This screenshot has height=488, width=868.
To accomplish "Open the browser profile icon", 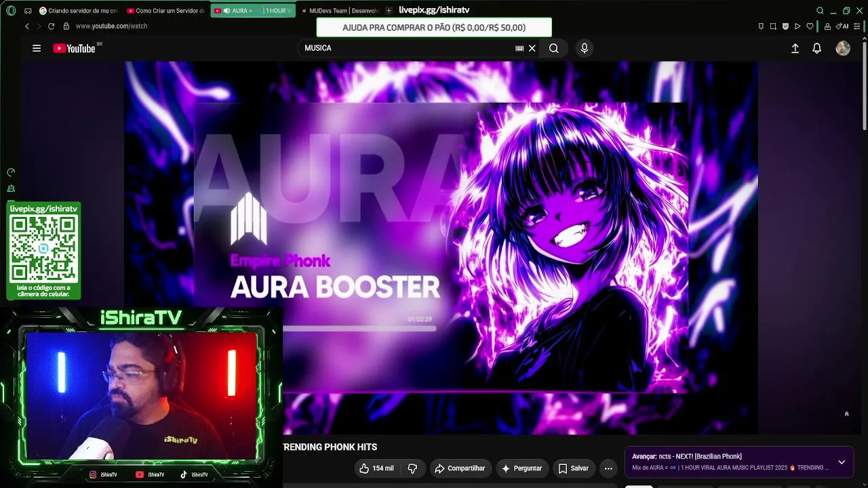I will (x=827, y=26).
